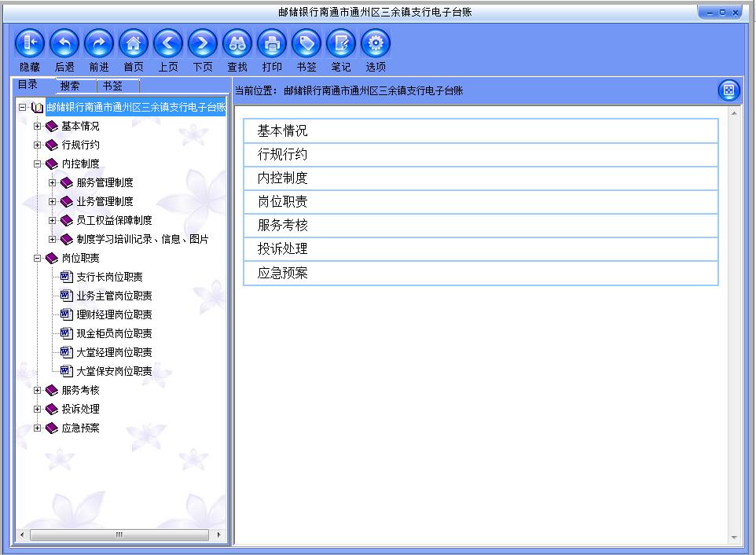Go to 首页 using the home icon

pos(134,43)
